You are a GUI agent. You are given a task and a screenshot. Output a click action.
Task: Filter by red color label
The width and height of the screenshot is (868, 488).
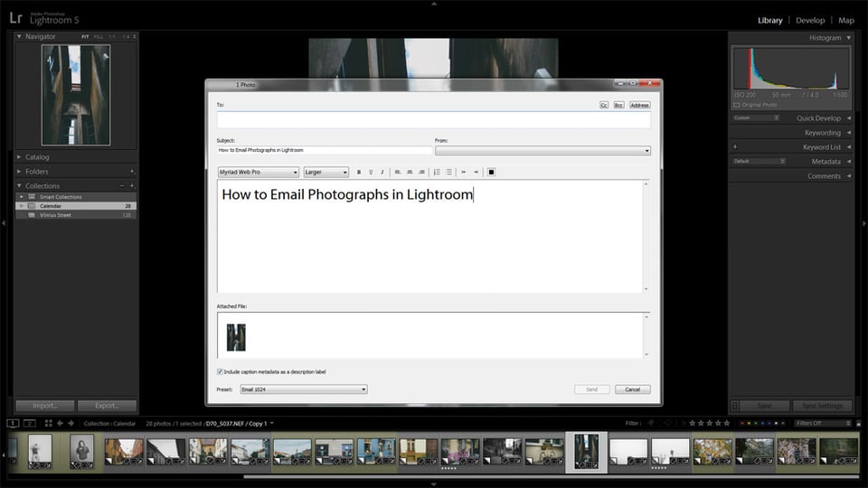pyautogui.click(x=742, y=423)
